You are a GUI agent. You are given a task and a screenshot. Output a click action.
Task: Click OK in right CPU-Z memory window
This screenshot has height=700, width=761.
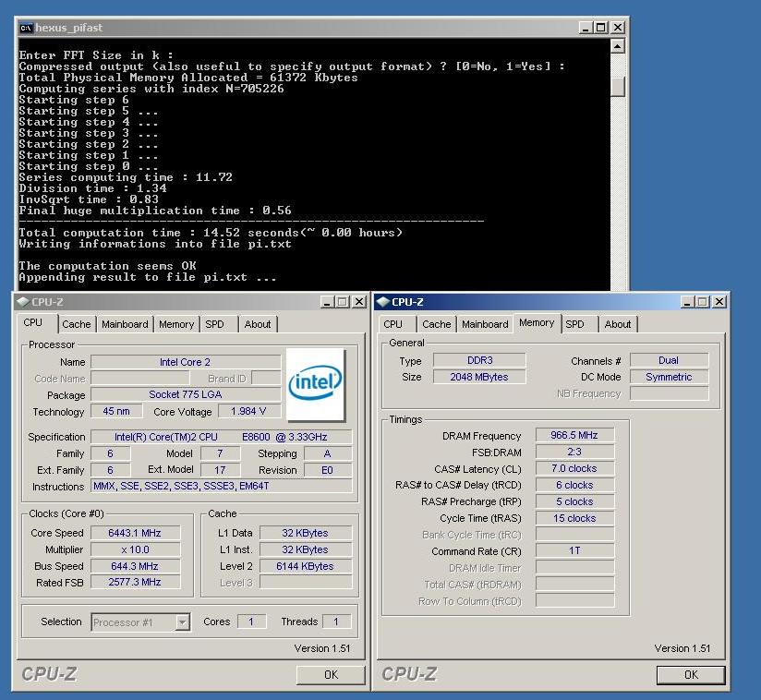pyautogui.click(x=691, y=674)
